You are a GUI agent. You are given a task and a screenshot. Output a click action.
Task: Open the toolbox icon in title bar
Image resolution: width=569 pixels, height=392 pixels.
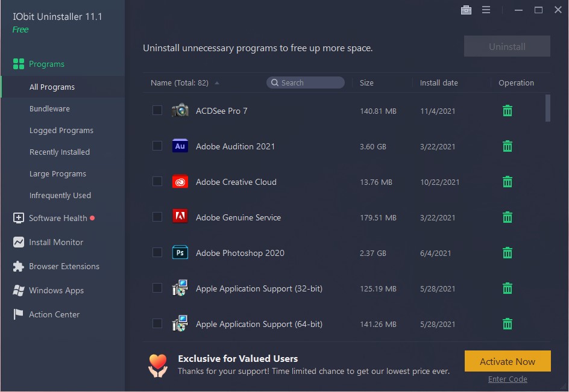point(465,10)
